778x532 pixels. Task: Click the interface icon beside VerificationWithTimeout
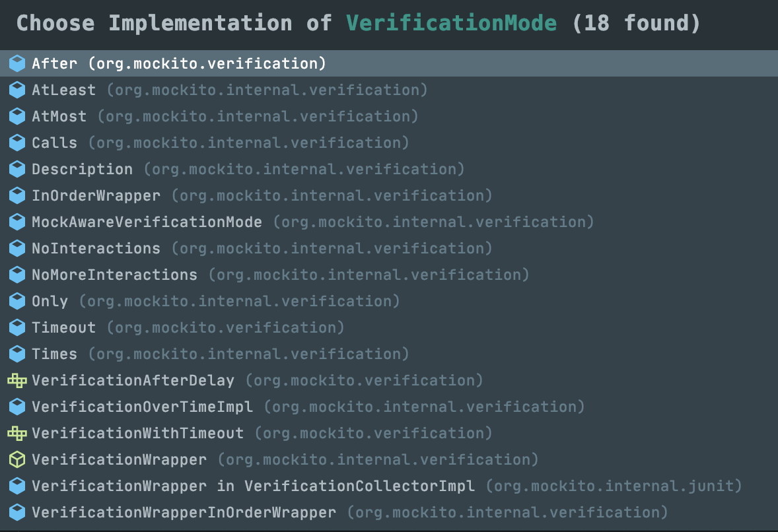point(17,433)
